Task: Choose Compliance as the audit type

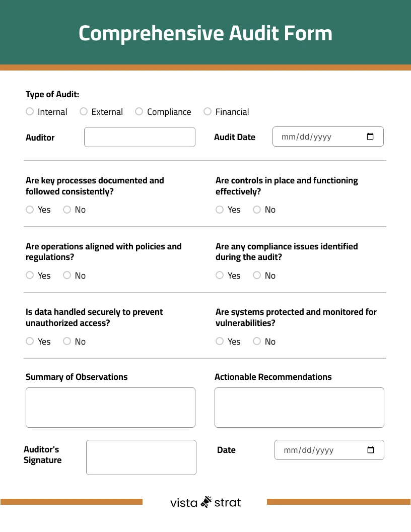Action: coord(139,111)
